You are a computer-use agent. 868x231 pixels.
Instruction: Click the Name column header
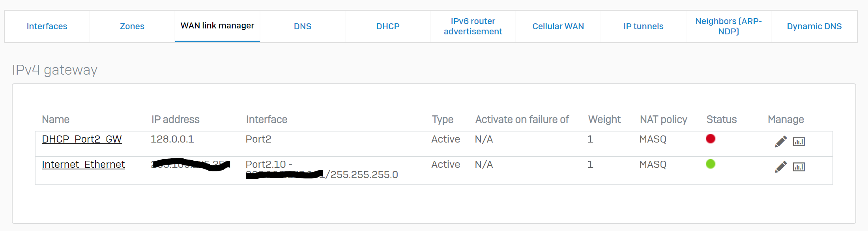56,119
